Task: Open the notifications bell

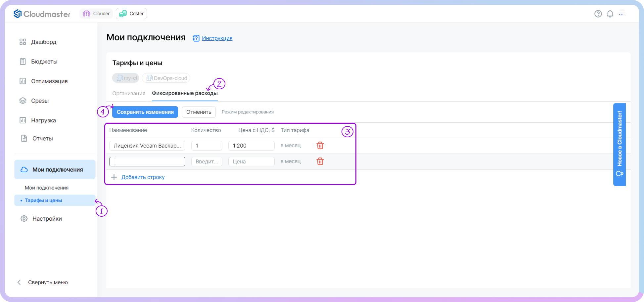Action: pyautogui.click(x=610, y=14)
